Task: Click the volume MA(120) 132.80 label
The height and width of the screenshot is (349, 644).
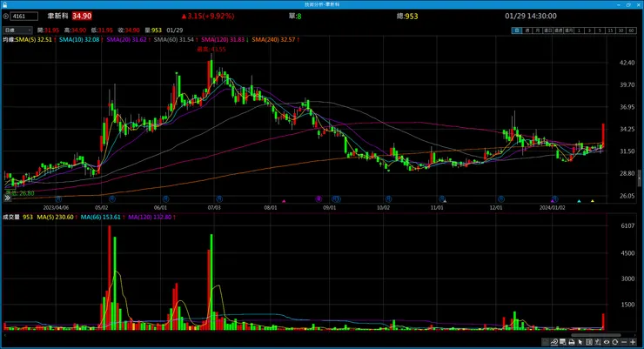Action: [x=150, y=217]
